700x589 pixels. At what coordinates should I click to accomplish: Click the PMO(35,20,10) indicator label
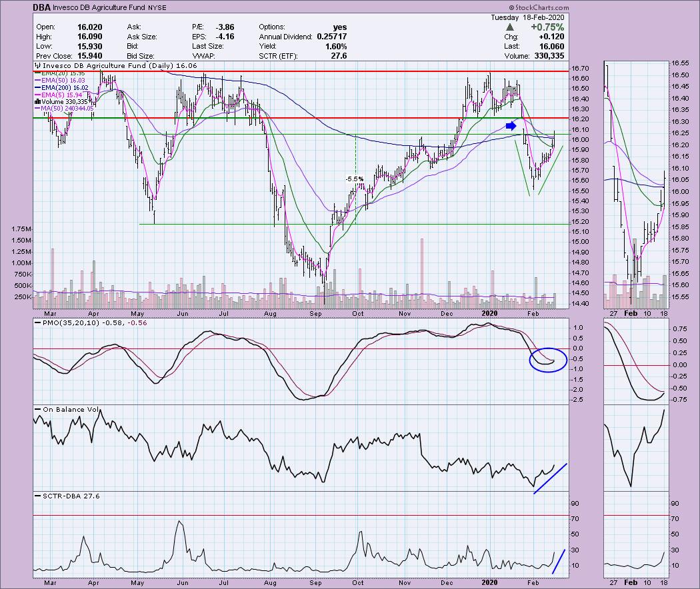pyautogui.click(x=71, y=322)
